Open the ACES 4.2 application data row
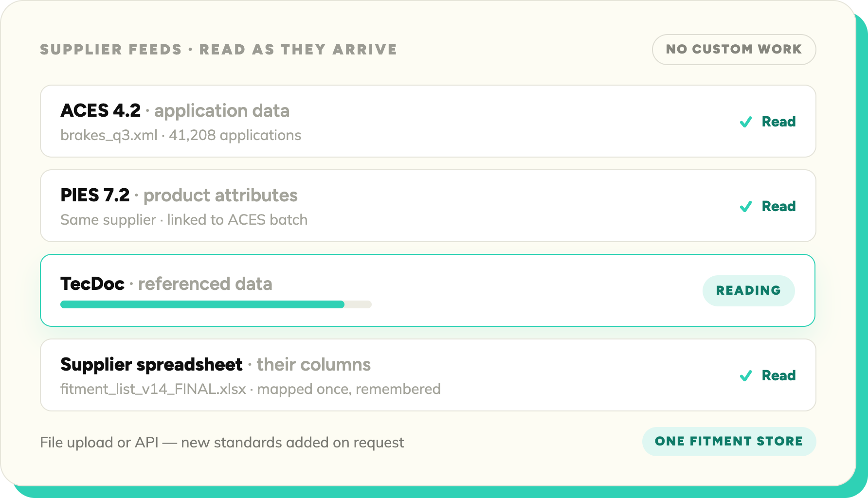The height and width of the screenshot is (498, 868). tap(428, 121)
